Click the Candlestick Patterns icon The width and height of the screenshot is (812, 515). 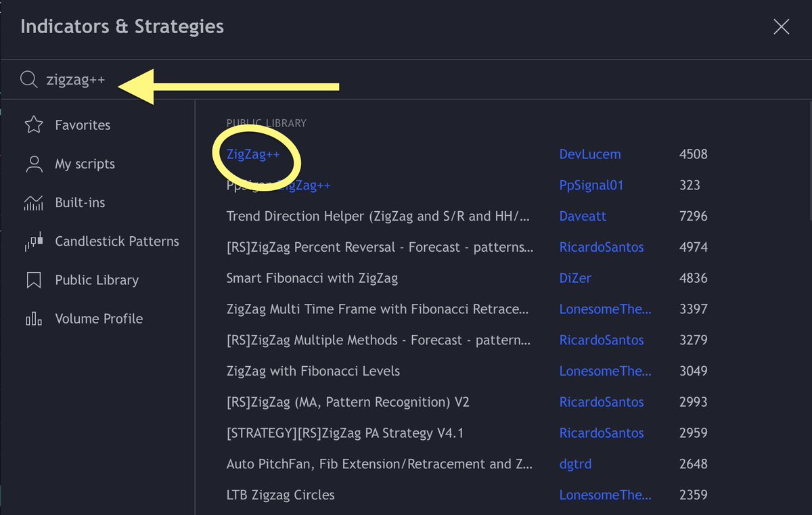coord(33,241)
